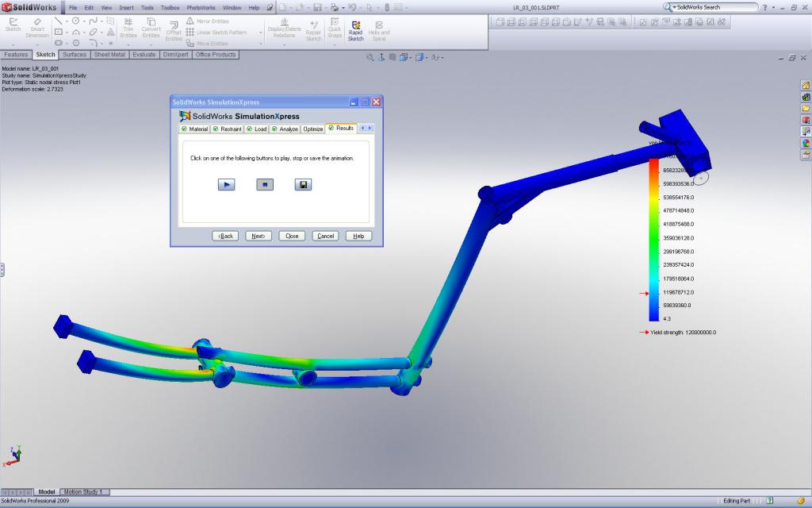
Task: Open the Tools menu
Action: [147, 8]
